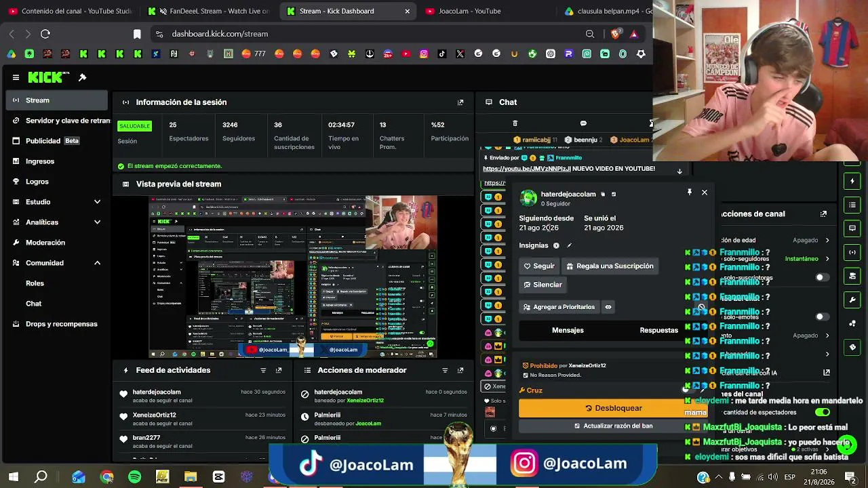The height and width of the screenshot is (488, 868).
Task: Open the TikTok bookmark in bookmarks bar
Action: [x=442, y=54]
